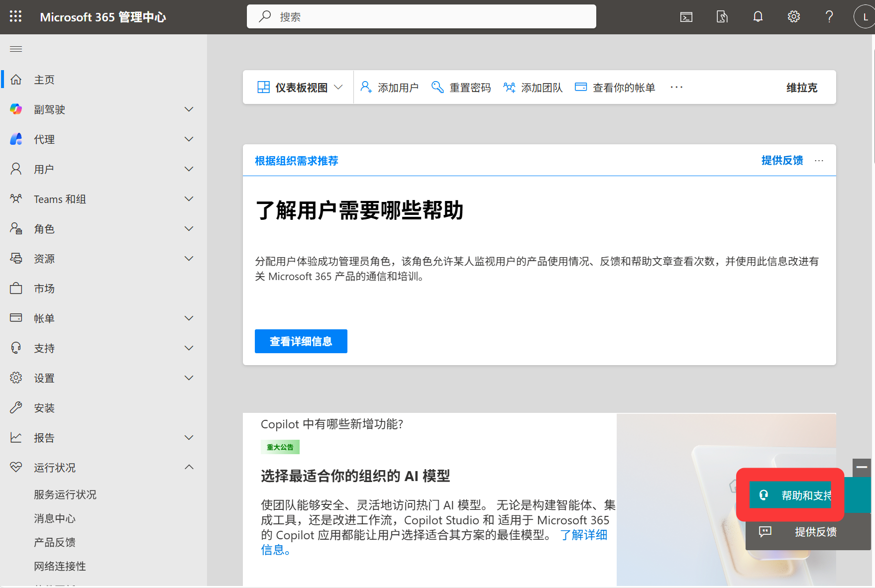875x588 pixels.
Task: Expand the 用户 navigation section
Action: click(x=189, y=169)
